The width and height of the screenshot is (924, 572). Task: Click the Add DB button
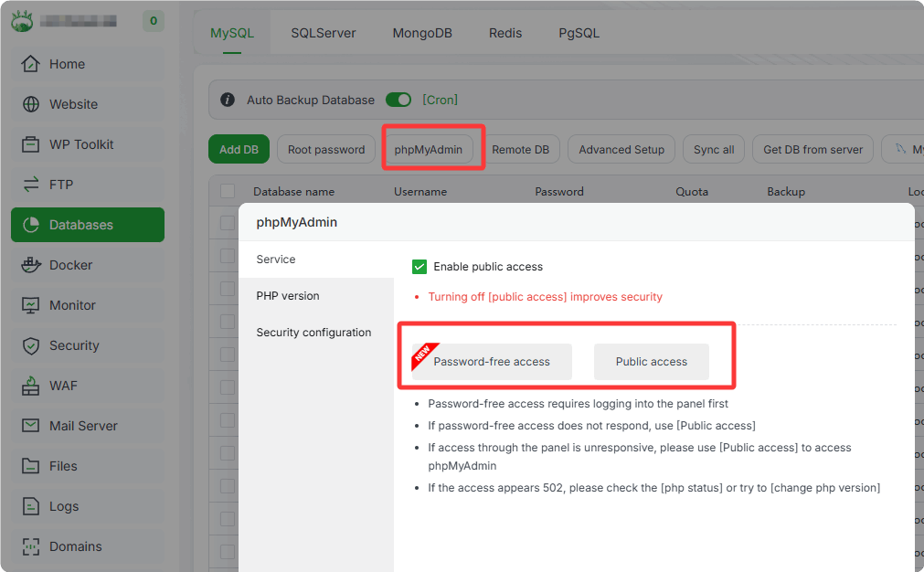point(239,150)
